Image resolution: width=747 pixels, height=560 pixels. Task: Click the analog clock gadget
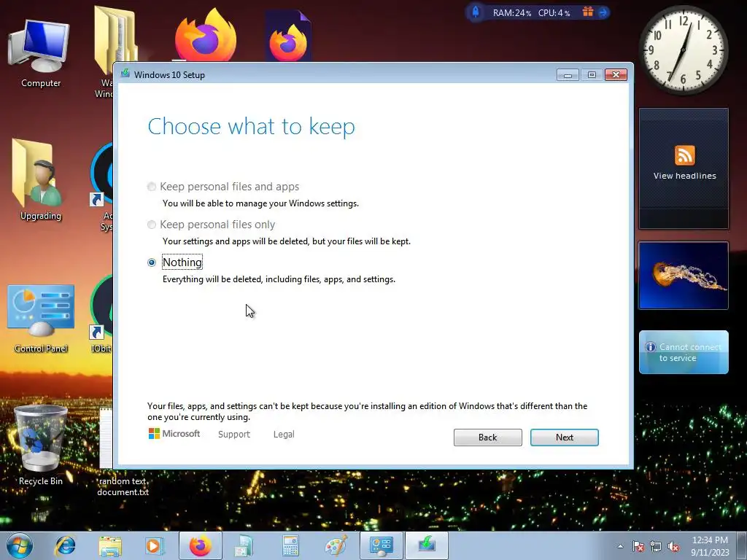click(684, 50)
